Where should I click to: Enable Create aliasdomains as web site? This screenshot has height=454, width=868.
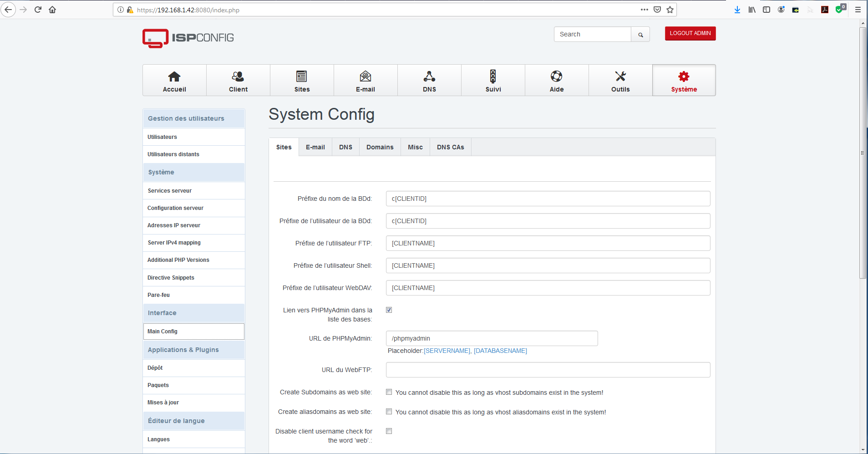point(389,412)
